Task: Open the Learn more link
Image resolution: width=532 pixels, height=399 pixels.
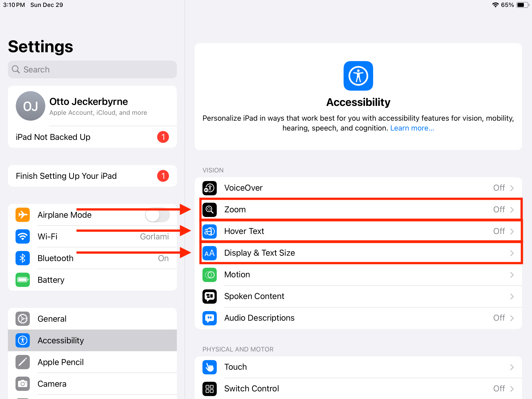Action: click(x=412, y=128)
